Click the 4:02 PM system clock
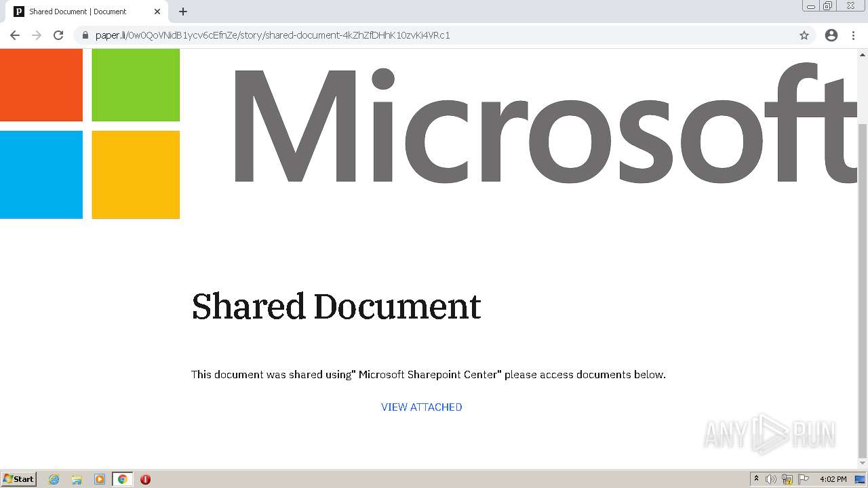Viewport: 868px width, 488px height. click(833, 479)
